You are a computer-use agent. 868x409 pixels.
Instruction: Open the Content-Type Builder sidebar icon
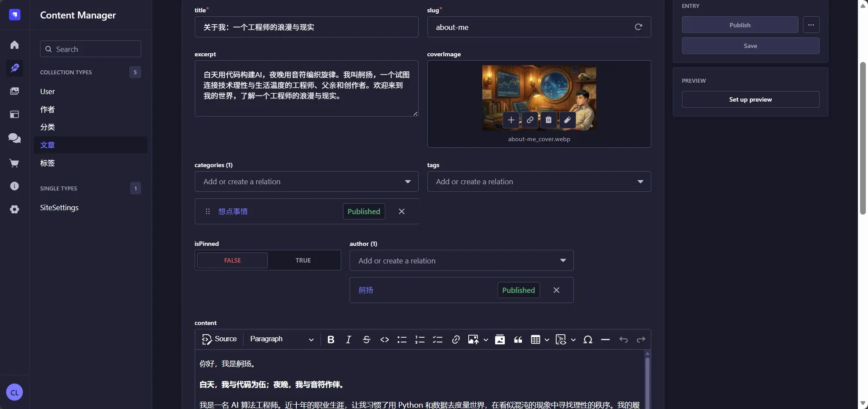point(15,114)
